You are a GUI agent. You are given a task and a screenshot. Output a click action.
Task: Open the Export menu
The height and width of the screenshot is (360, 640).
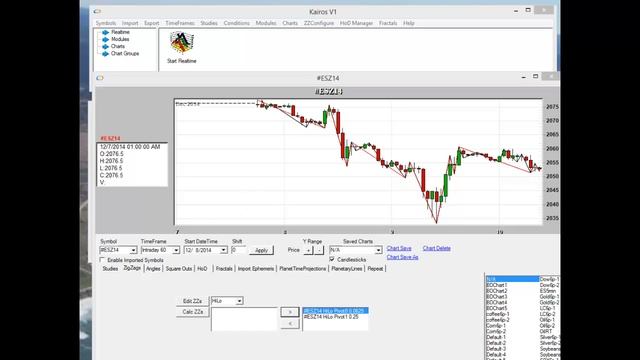(x=151, y=23)
